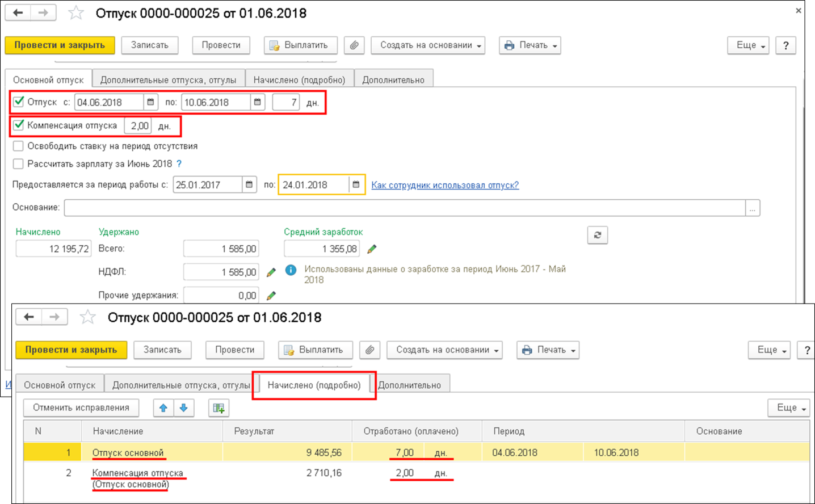Open the Печать dropdown in top toolbar

pyautogui.click(x=530, y=45)
